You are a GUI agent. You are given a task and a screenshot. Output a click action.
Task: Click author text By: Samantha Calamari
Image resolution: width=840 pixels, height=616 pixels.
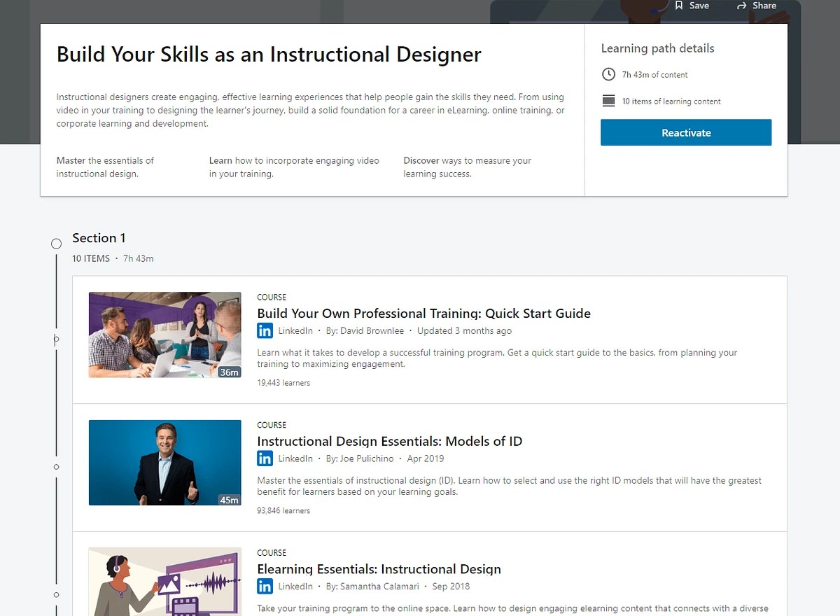[x=372, y=586]
